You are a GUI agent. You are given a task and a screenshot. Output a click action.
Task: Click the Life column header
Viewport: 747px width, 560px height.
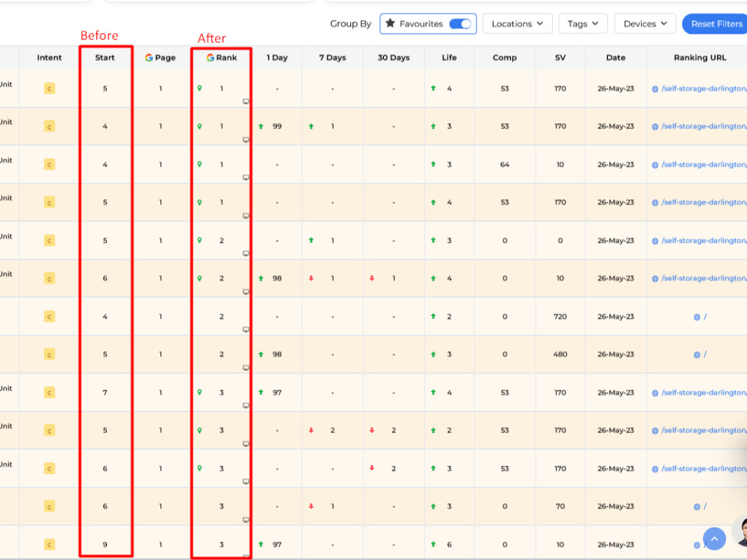point(449,57)
